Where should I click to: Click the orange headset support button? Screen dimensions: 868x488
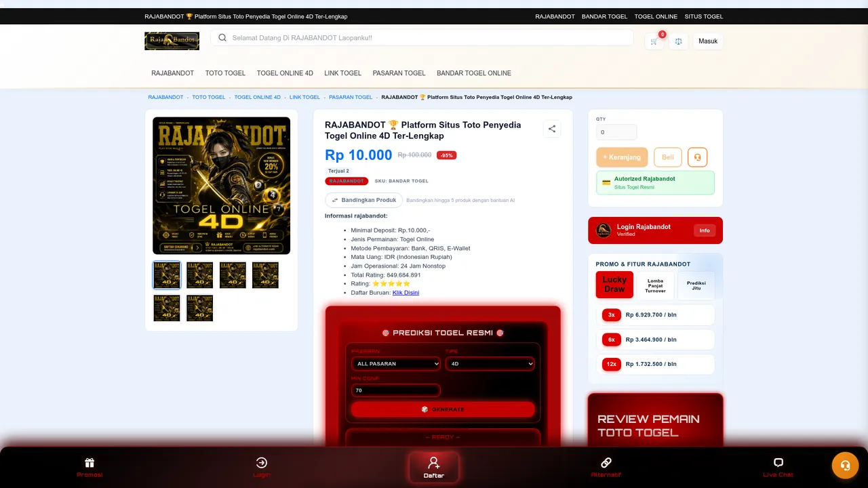(x=697, y=157)
